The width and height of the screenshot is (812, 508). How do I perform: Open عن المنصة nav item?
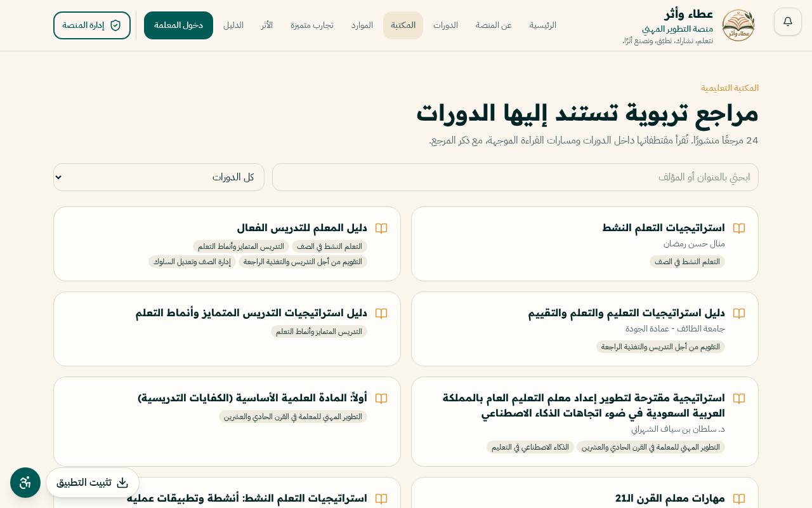pyautogui.click(x=494, y=25)
